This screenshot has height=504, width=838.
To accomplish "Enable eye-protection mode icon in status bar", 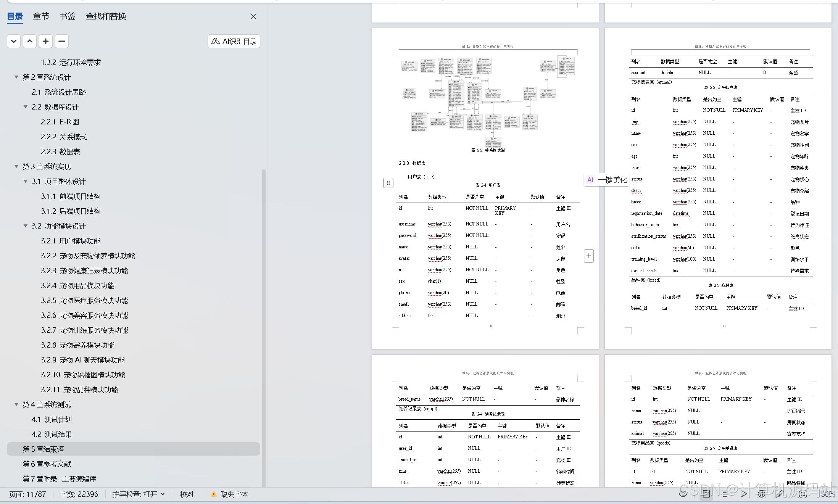I will (x=683, y=494).
